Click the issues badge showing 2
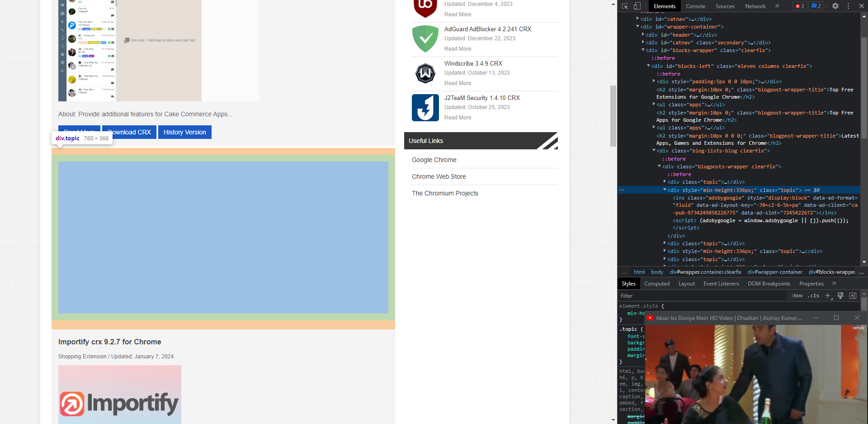The height and width of the screenshot is (424, 868). point(816,6)
